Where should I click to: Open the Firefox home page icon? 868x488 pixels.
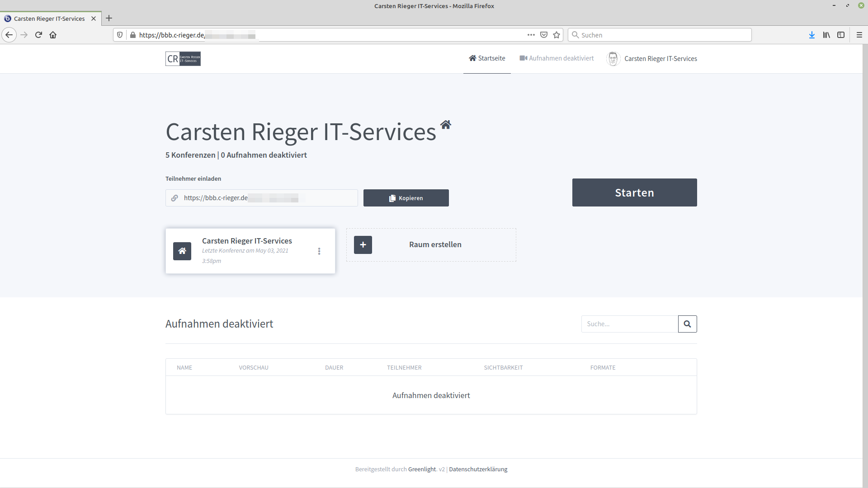pyautogui.click(x=53, y=35)
